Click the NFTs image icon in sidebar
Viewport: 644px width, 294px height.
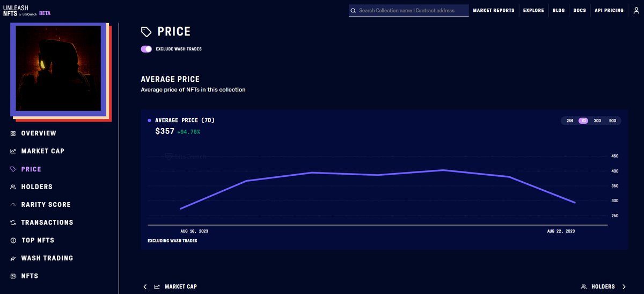13,276
